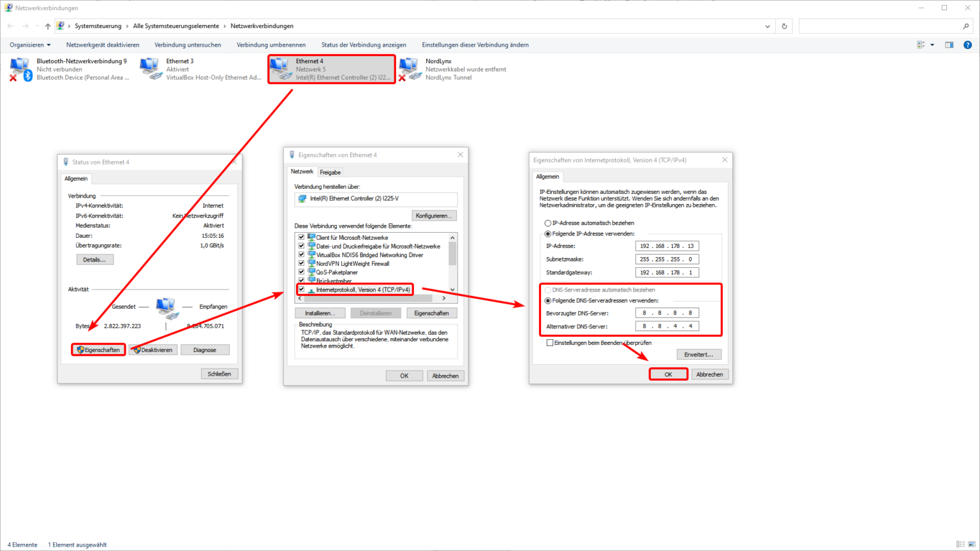Uncheck the NordVPN LightWeight Firewall checkbox
This screenshot has height=551, width=980.
[302, 263]
